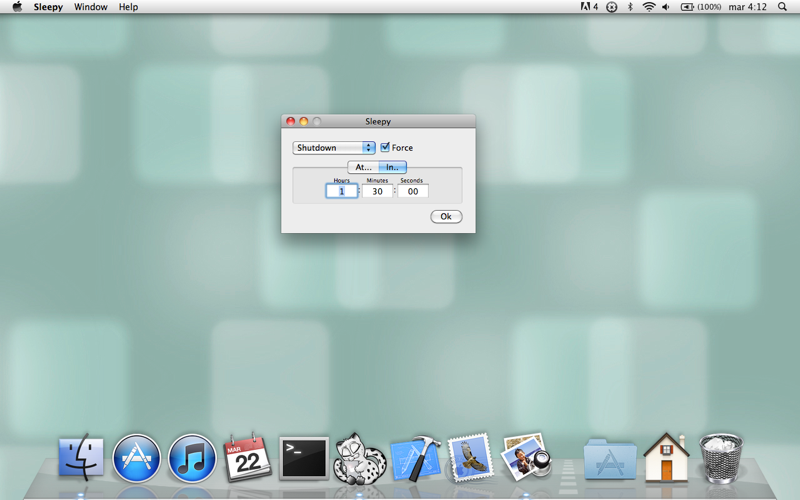800x500 pixels.
Task: Launch Terminal from the dock
Action: [304, 458]
